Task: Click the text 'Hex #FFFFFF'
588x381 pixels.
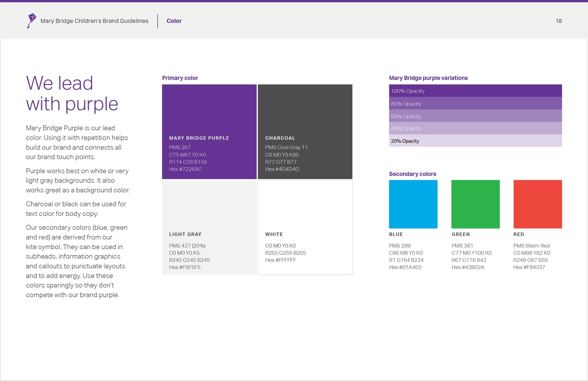Action: pos(280,260)
